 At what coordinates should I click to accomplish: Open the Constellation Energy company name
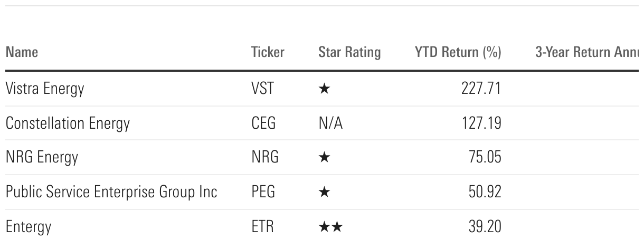coord(68,123)
